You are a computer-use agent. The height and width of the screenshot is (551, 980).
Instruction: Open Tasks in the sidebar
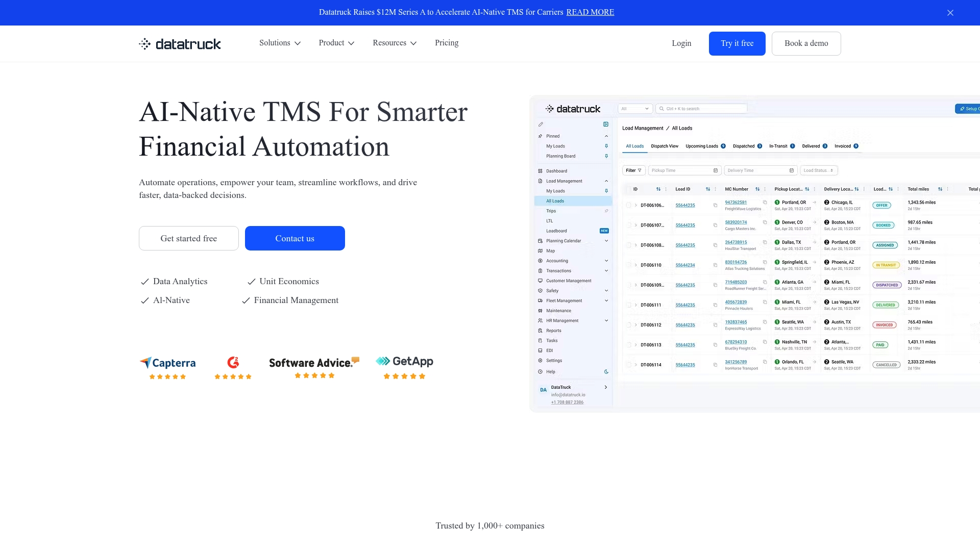(x=552, y=340)
